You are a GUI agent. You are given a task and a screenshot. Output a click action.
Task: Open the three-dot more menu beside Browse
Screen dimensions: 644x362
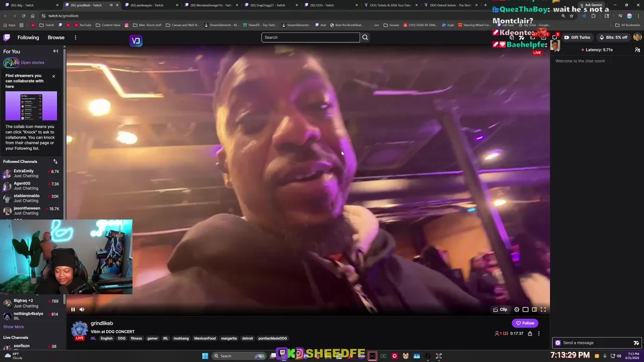coord(75,37)
